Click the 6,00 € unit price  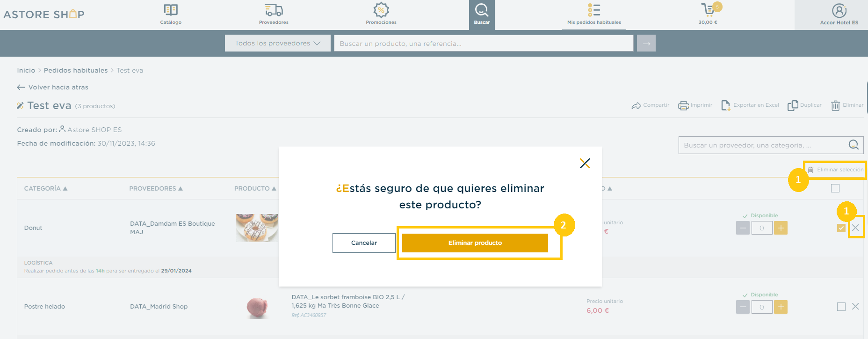[x=598, y=310]
